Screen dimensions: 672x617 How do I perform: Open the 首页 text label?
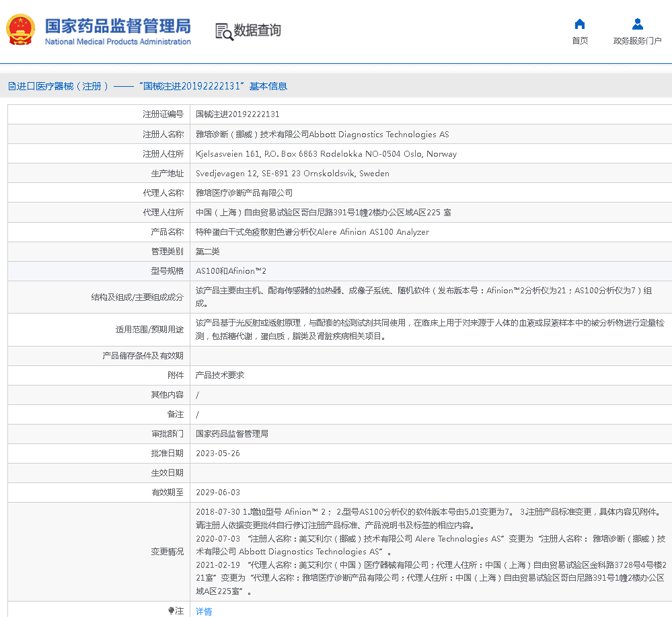pos(580,41)
